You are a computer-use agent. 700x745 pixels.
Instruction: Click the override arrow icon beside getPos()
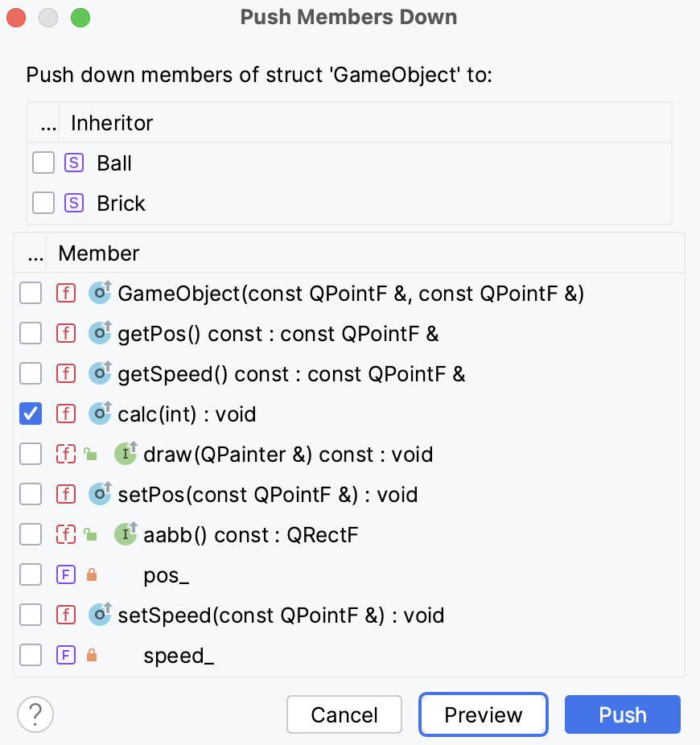[100, 333]
